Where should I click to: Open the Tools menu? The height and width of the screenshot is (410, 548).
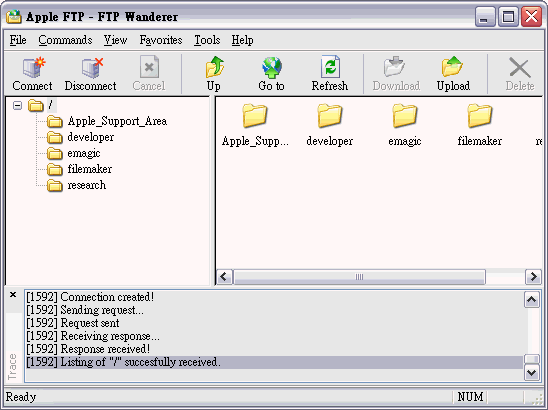[x=207, y=40]
